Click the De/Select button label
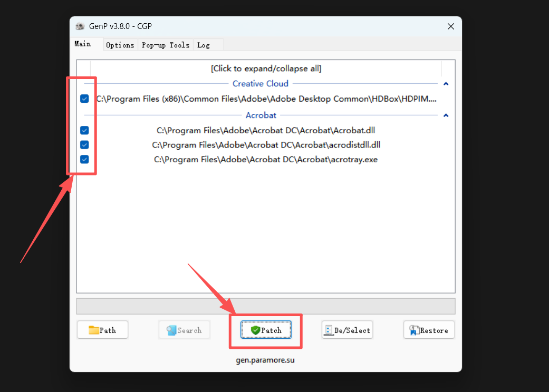Viewport: 549px width, 392px height. pos(352,330)
